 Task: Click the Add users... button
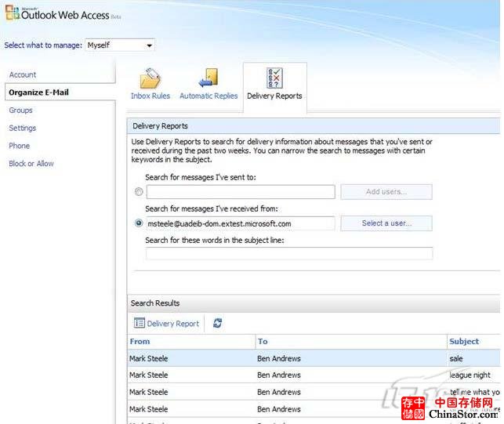coord(386,192)
